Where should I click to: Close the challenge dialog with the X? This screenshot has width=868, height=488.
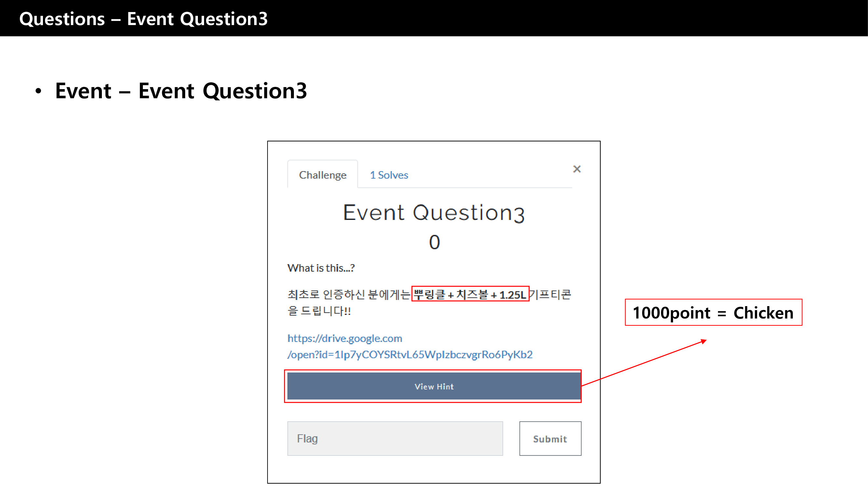pos(576,169)
